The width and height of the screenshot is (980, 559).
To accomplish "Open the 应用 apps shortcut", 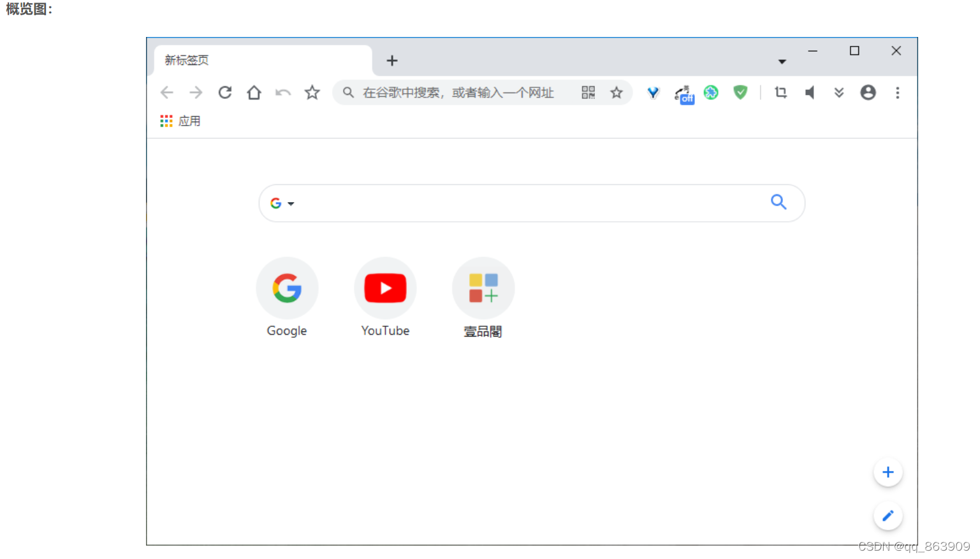I will 180,121.
